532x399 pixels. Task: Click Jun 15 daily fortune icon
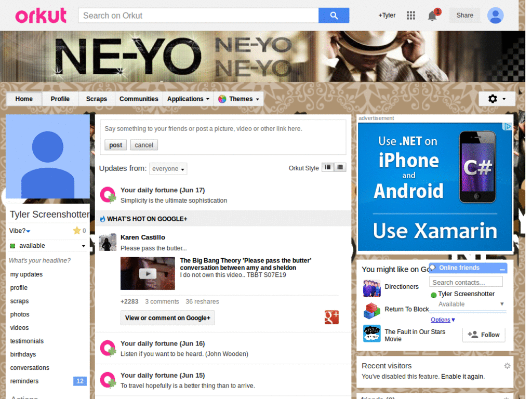coord(108,380)
